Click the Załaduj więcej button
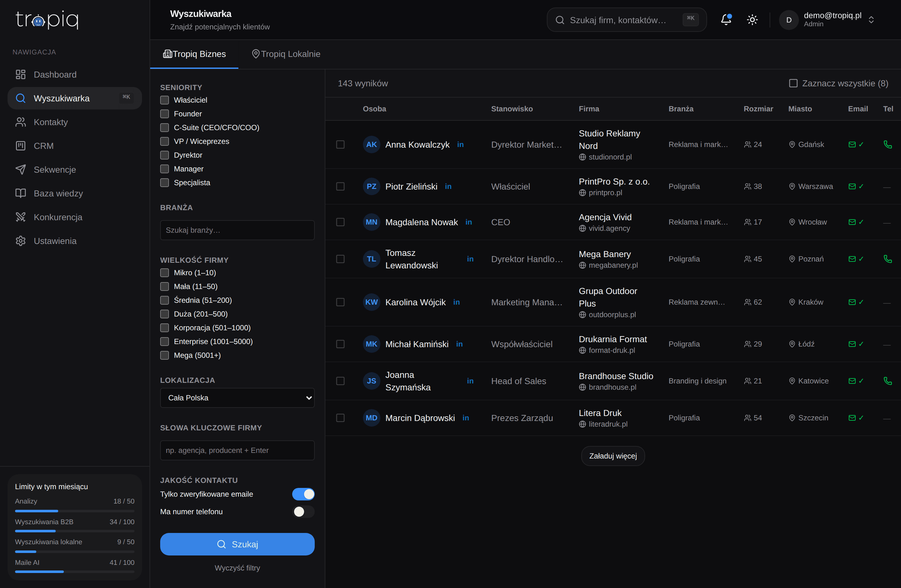This screenshot has height=588, width=901. tap(613, 456)
